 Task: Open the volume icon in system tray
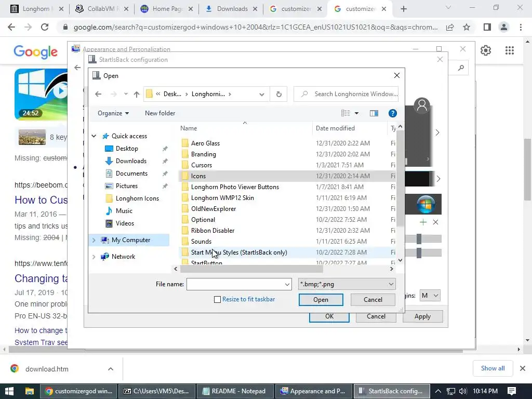click(x=462, y=391)
